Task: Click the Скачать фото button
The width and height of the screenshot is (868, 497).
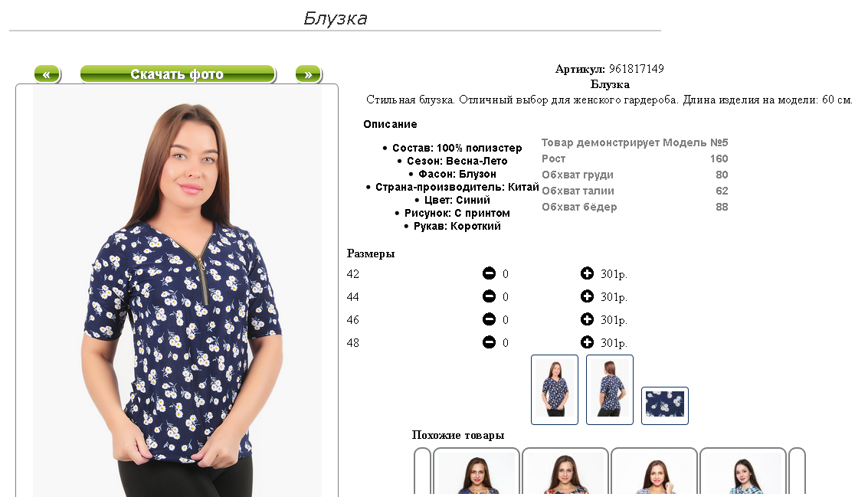Action: [178, 74]
